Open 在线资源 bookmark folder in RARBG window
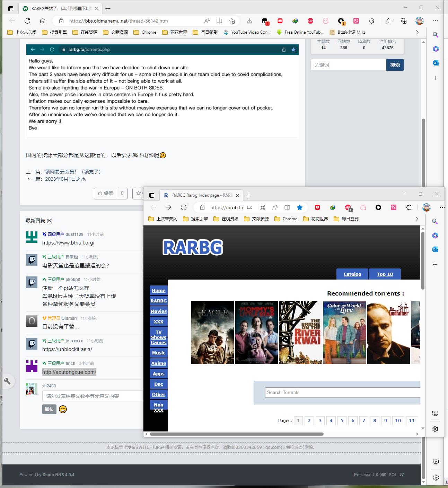The image size is (448, 488). [226, 219]
